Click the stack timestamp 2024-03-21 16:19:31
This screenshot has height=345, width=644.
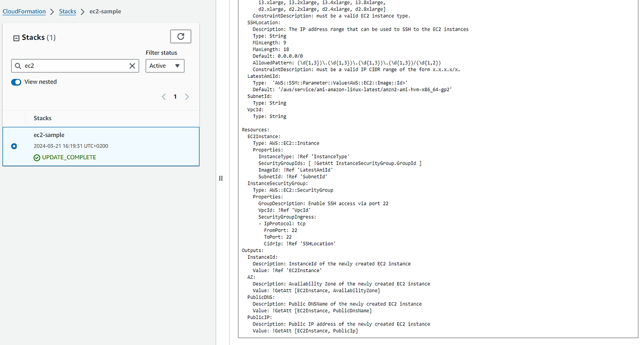point(71,146)
